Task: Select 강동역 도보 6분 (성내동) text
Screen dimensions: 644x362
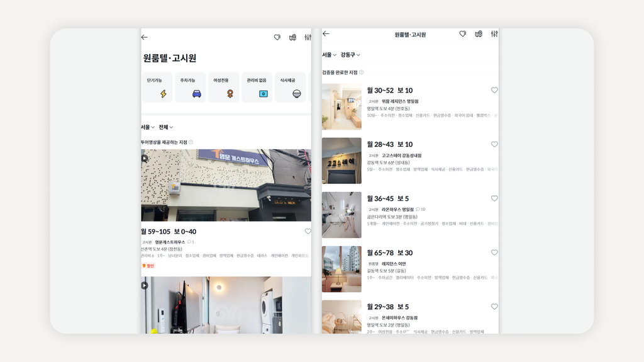Action: [388, 162]
